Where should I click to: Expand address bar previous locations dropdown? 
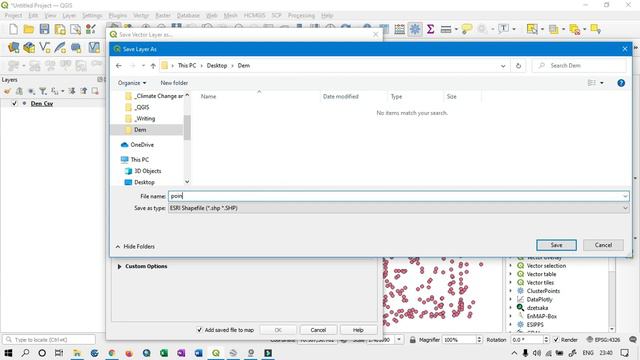503,66
